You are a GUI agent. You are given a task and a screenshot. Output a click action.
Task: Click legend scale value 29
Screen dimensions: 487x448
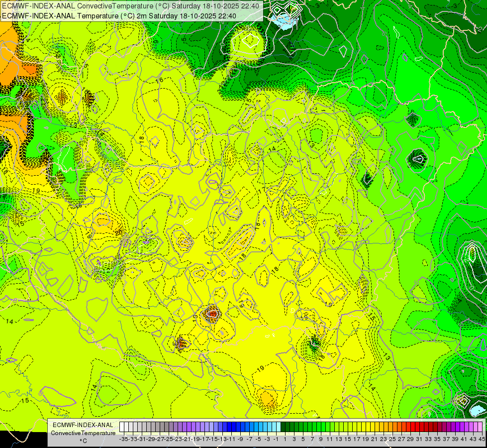pyautogui.click(x=410, y=440)
